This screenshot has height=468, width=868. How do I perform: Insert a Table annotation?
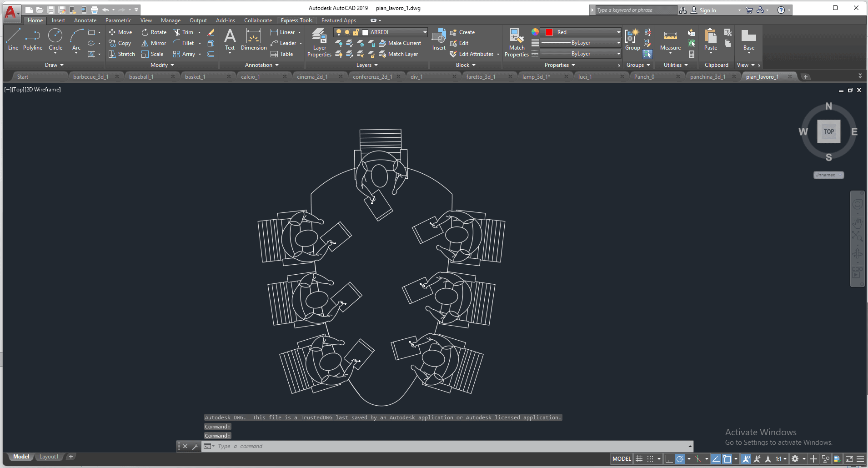click(x=282, y=54)
